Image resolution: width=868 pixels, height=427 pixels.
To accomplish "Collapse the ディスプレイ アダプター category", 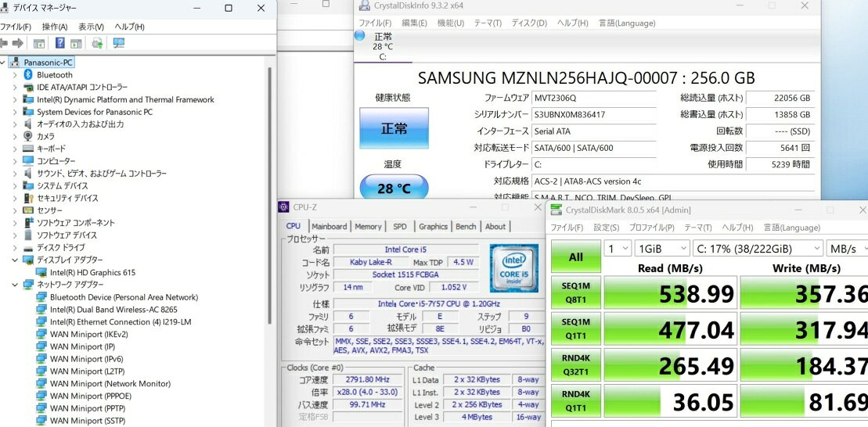I will pyautogui.click(x=15, y=260).
